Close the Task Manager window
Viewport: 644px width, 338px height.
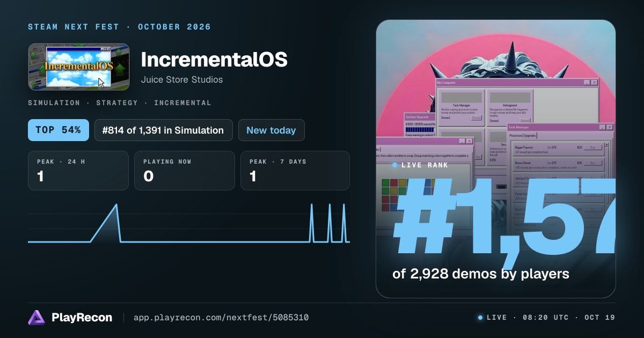[610, 127]
